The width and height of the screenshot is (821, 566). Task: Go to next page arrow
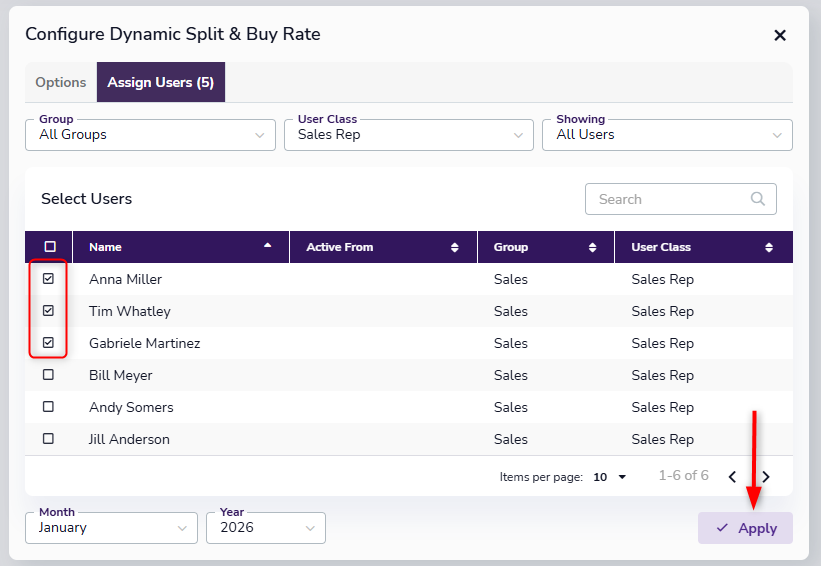pos(766,477)
